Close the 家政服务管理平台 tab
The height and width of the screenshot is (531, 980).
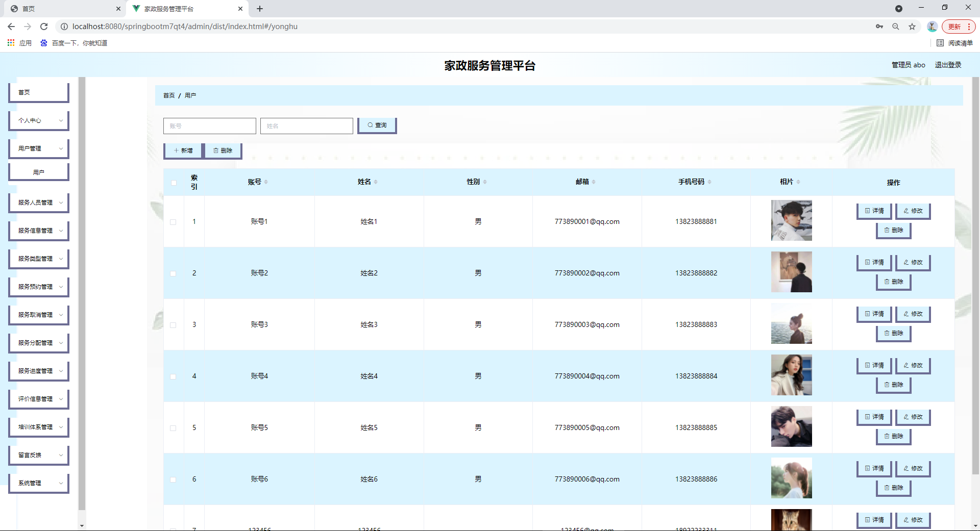point(240,9)
